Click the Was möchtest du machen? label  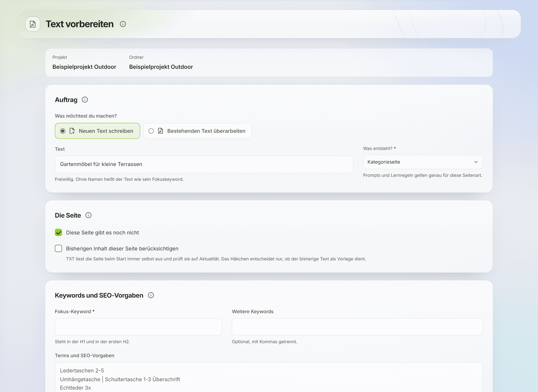tap(86, 116)
